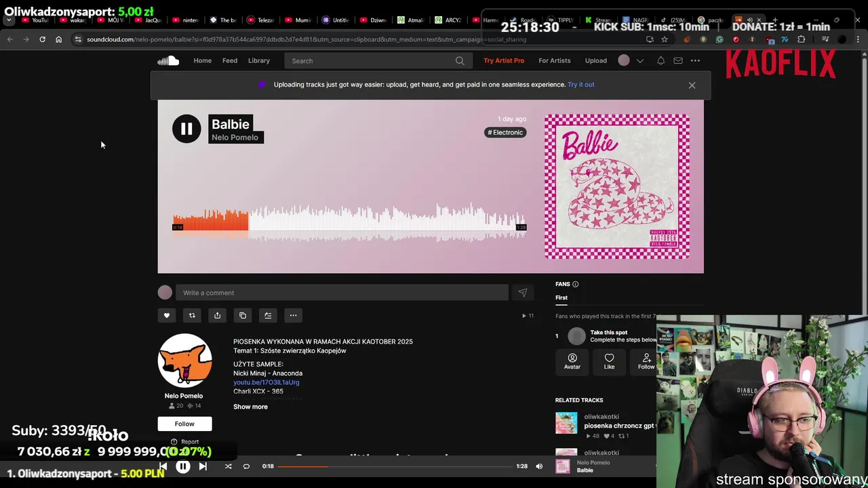Click the Try it out link
This screenshot has height=488, width=868.
(x=581, y=85)
